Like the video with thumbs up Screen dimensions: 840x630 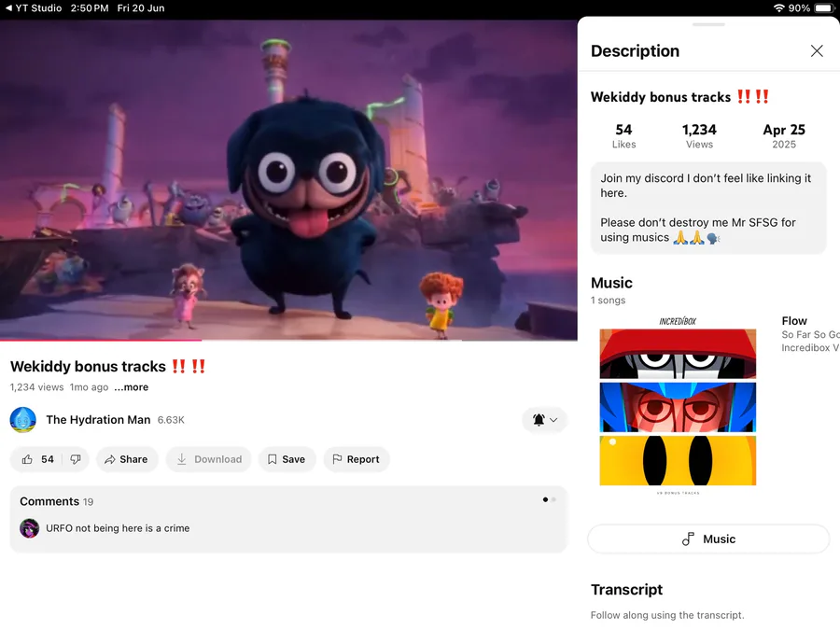(37, 459)
